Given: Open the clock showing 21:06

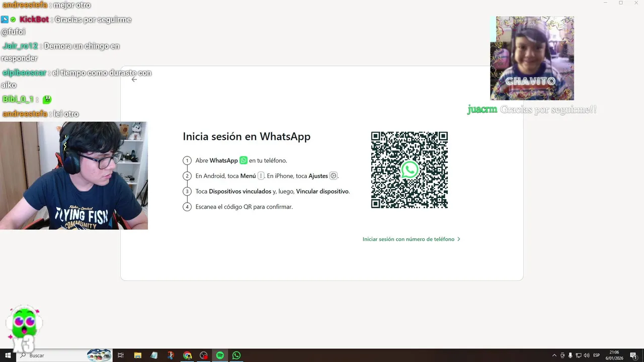Looking at the screenshot, I should [x=614, y=355].
